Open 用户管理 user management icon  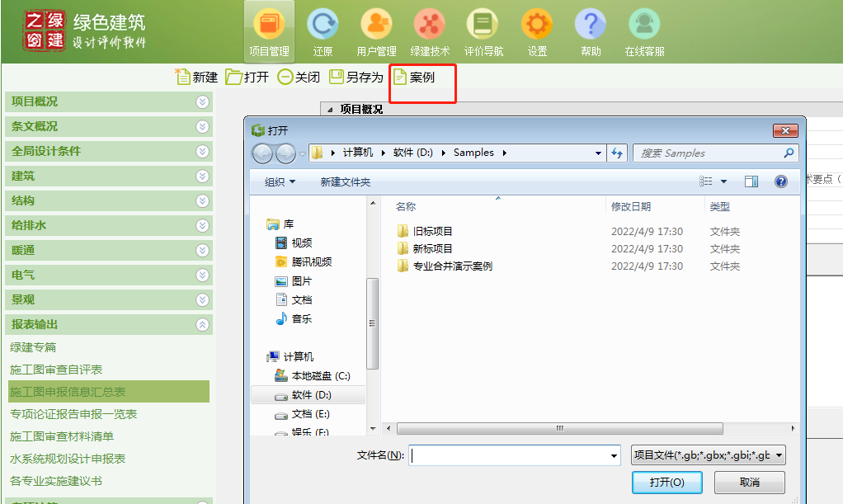376,25
